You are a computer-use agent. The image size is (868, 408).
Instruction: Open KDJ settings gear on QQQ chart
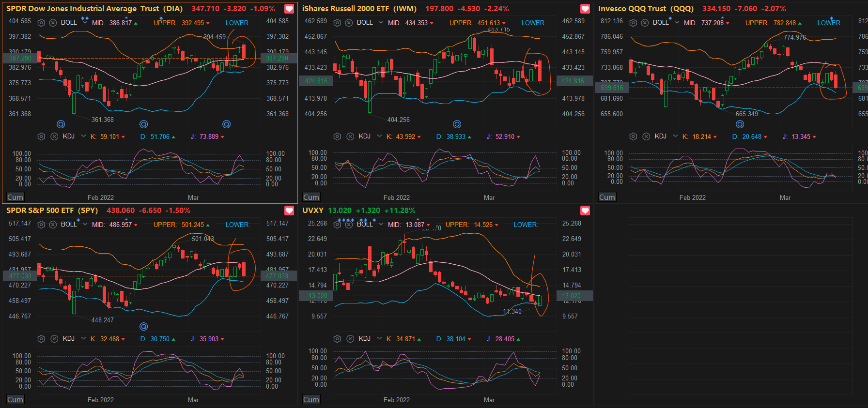634,136
